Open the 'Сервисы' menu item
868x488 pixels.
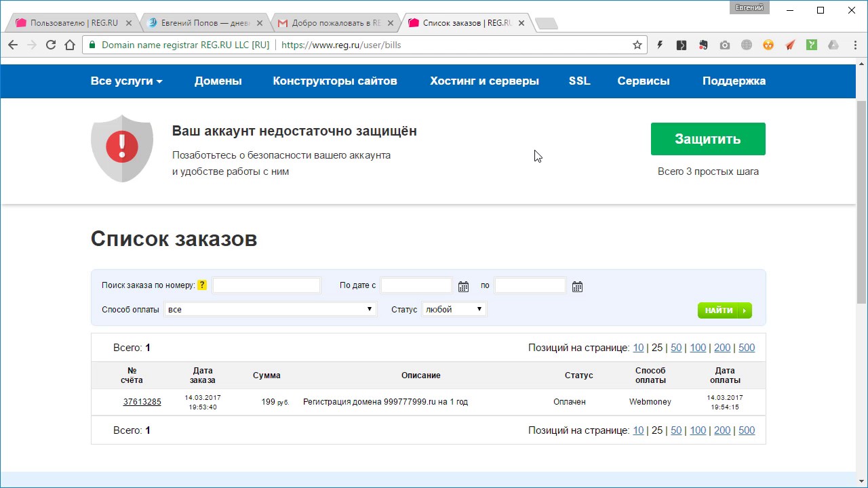tap(644, 81)
